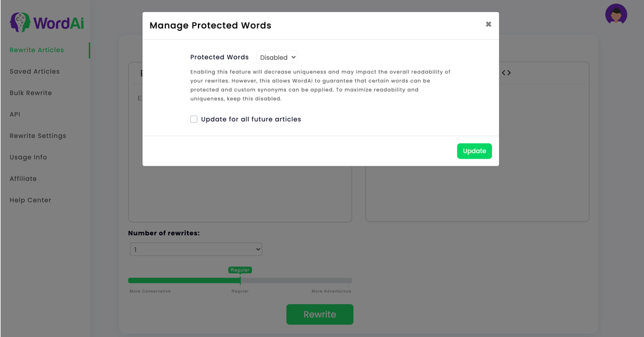644x337 pixels.
Task: Check Update for all future articles
Action: pyautogui.click(x=194, y=119)
